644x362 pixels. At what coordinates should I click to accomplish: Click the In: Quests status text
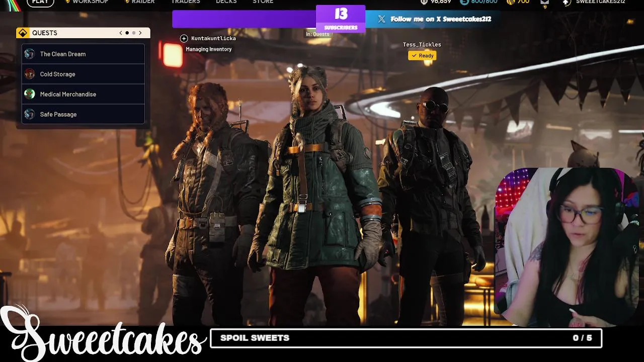(x=317, y=34)
